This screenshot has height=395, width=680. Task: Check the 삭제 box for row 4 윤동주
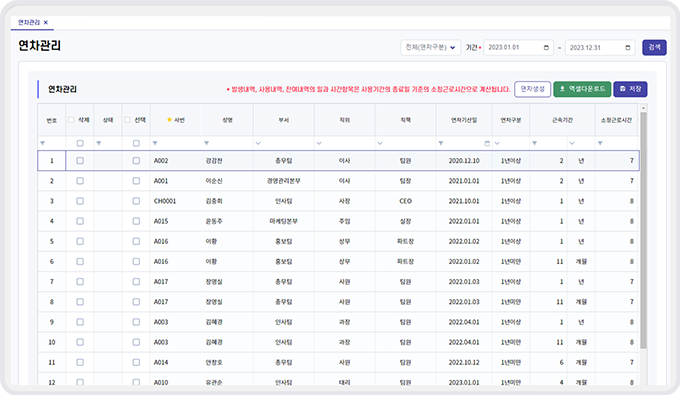pyautogui.click(x=80, y=221)
